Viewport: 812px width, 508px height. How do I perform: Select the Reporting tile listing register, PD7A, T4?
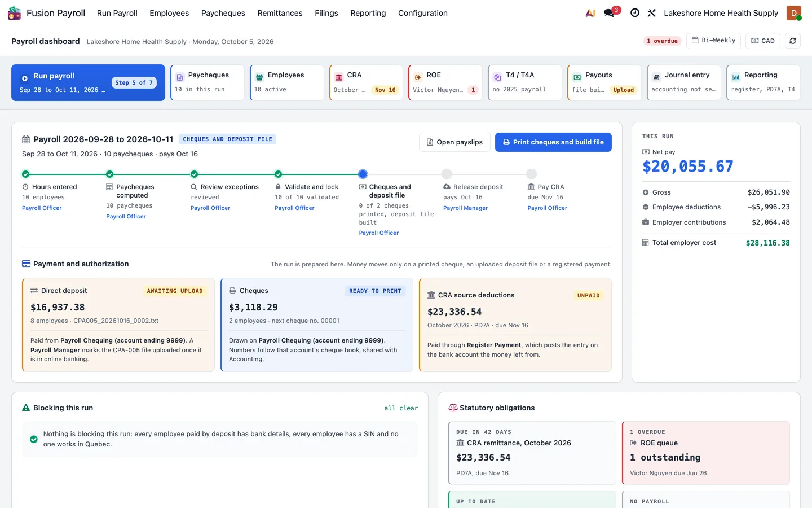[764, 82]
